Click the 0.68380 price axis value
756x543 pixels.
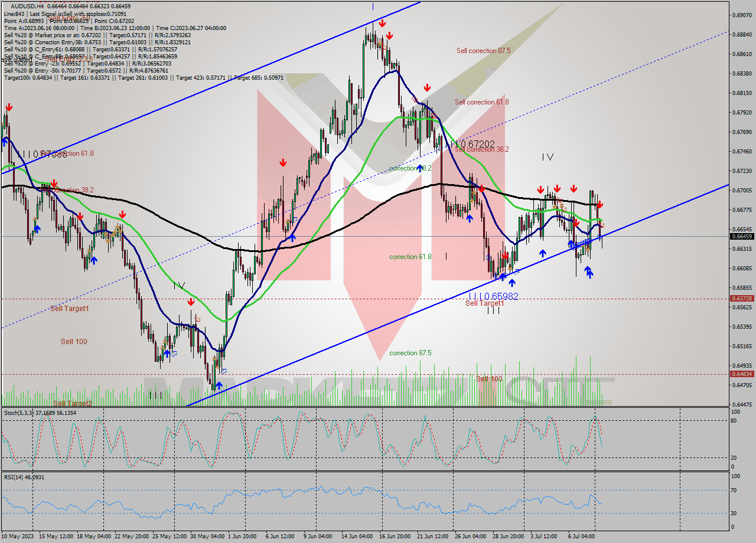pyautogui.click(x=742, y=73)
